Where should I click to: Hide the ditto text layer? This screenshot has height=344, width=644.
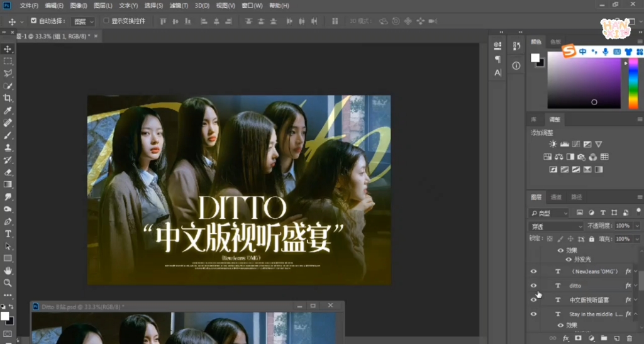[533, 286]
